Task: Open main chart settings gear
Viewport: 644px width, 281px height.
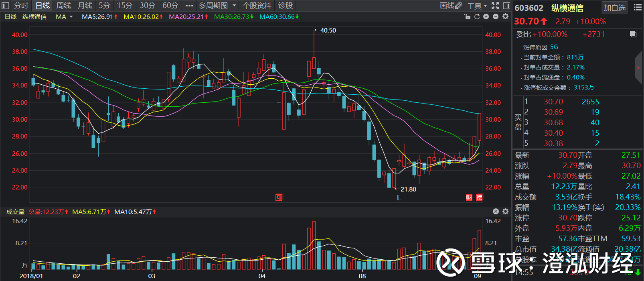Action: tap(505, 16)
